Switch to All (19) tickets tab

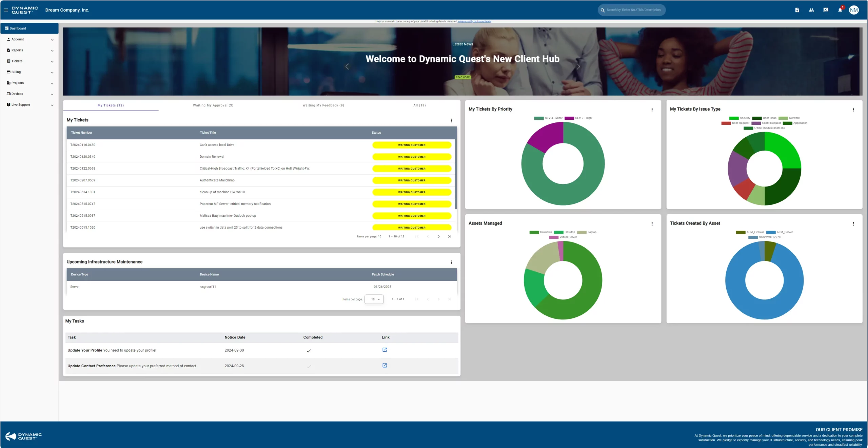[x=419, y=105]
